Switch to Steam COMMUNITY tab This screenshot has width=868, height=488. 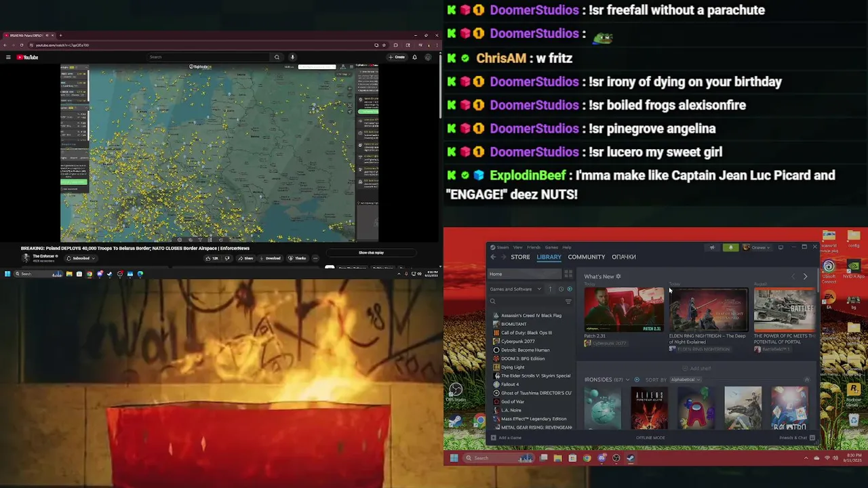(x=587, y=257)
